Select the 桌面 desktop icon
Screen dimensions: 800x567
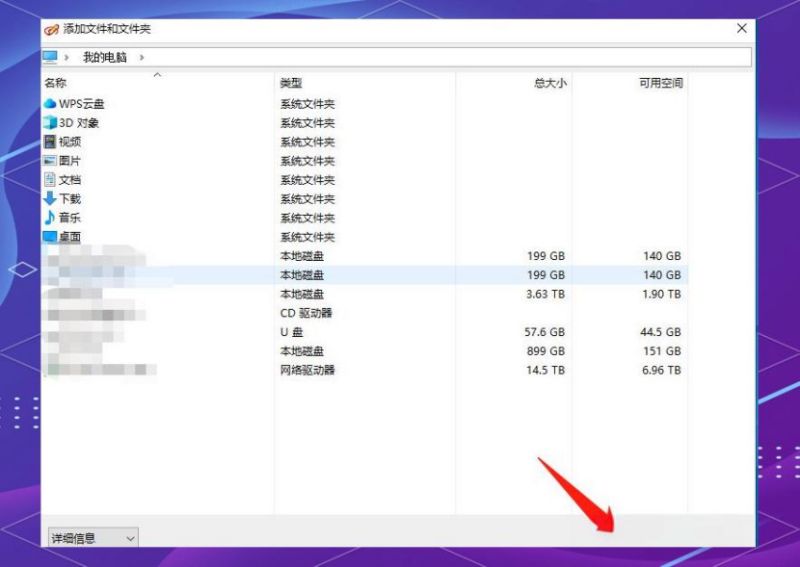click(50, 237)
